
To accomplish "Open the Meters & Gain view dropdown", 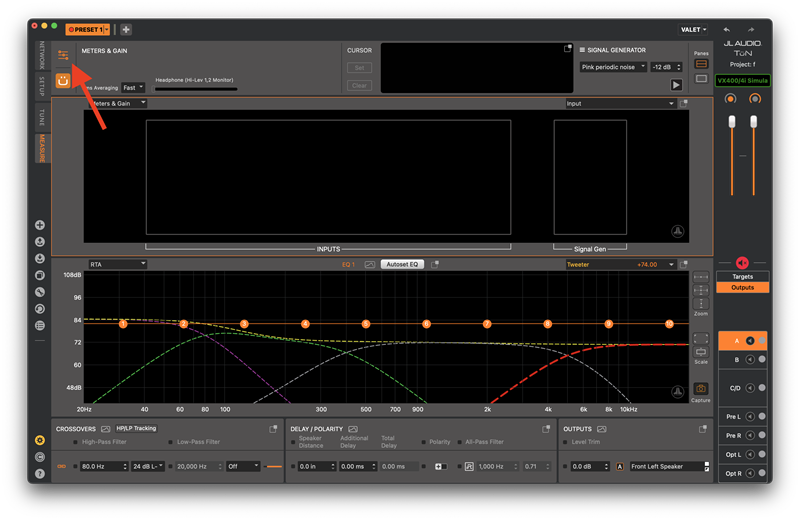I will point(117,103).
